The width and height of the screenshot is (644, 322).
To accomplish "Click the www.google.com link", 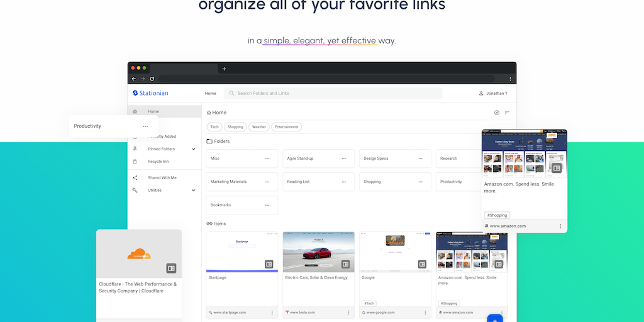I will tap(380, 313).
